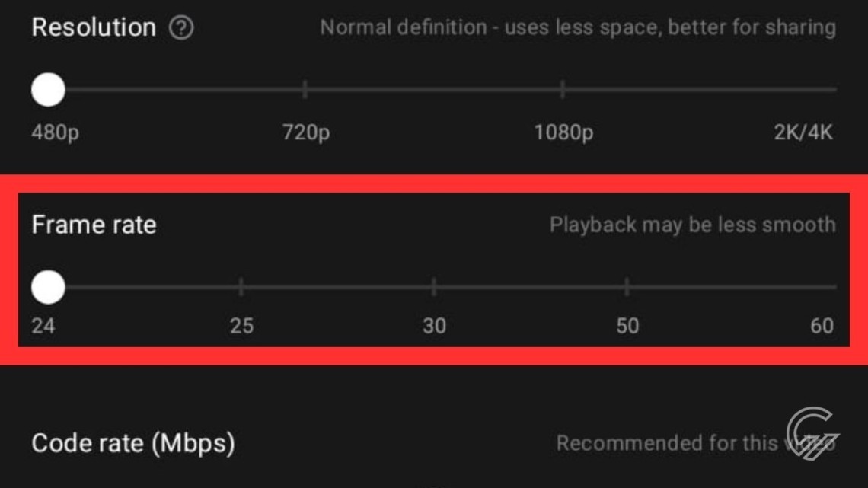Click the frame rate slider handle at 24
868x488 pixels.
click(48, 287)
